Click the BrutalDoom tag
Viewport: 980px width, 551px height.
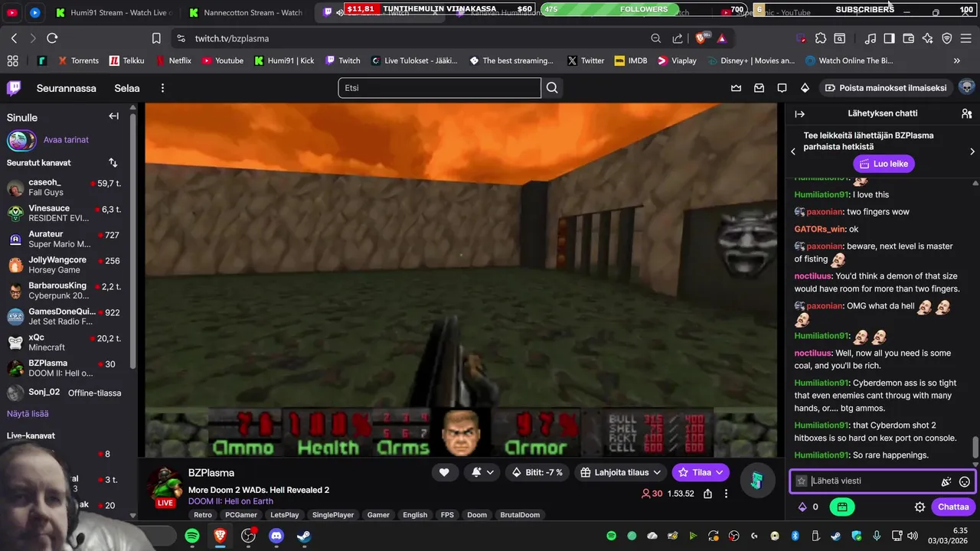pyautogui.click(x=520, y=515)
